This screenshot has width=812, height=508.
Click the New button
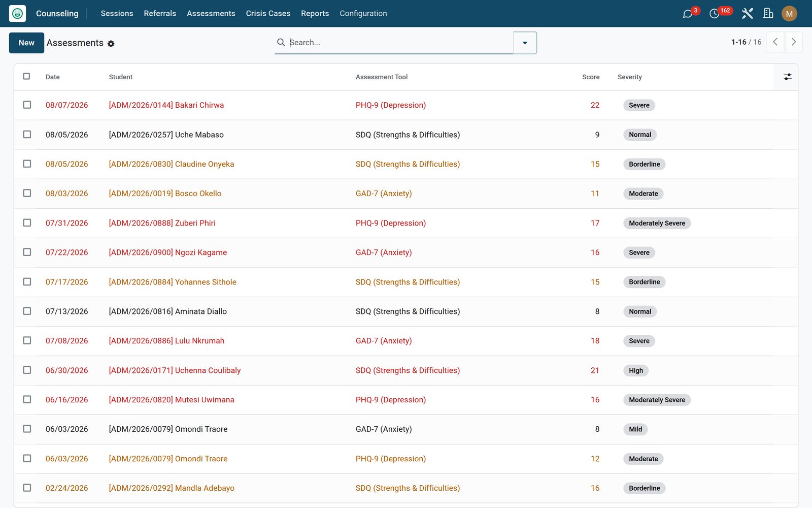[x=26, y=43]
